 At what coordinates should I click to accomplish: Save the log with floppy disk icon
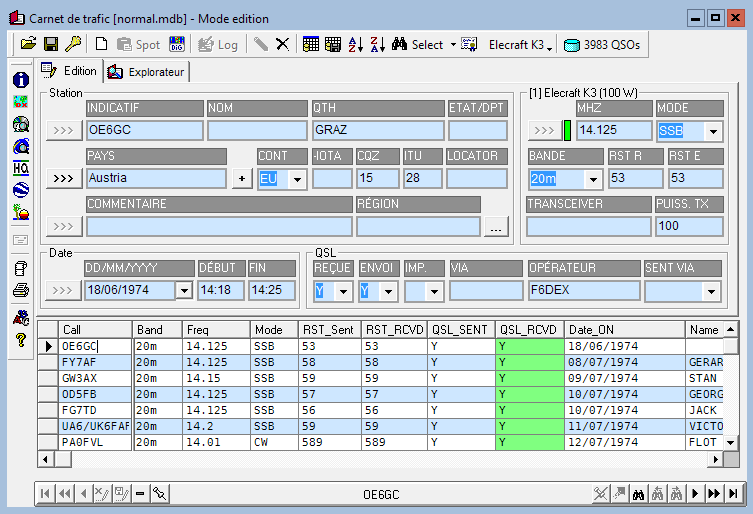pyautogui.click(x=51, y=44)
